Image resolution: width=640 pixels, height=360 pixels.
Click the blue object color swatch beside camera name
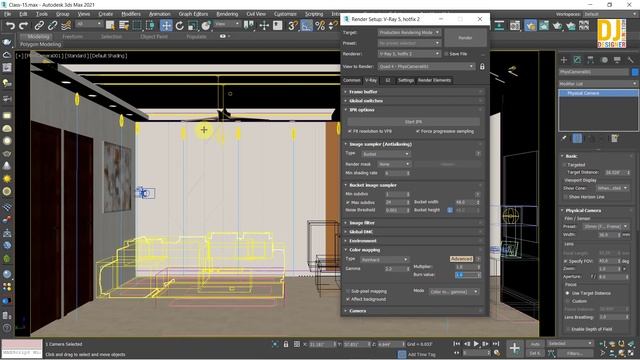tap(635, 72)
